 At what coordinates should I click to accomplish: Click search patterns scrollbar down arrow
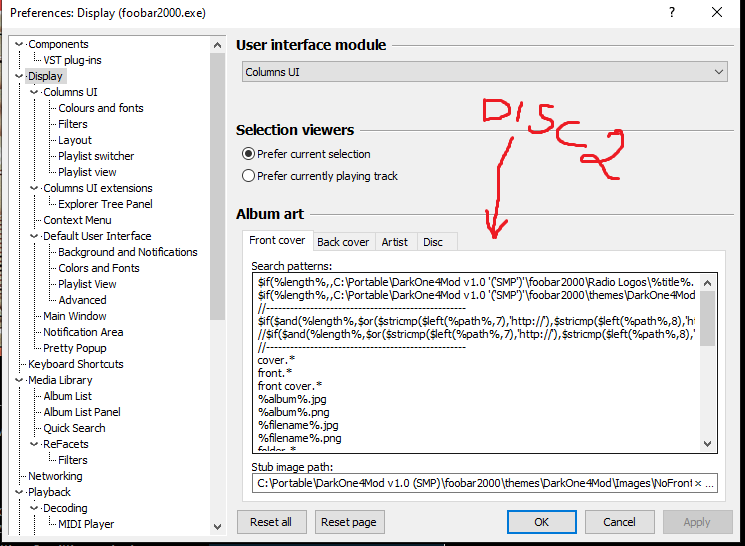(x=707, y=443)
